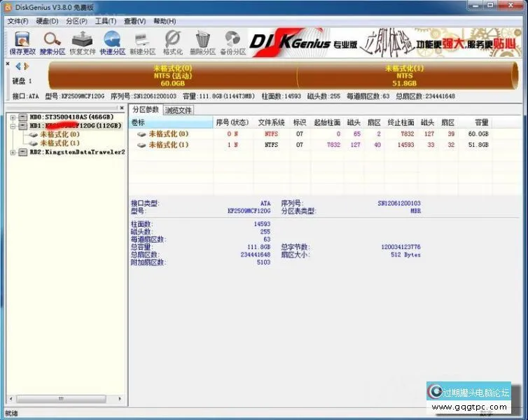Click the Search Partitions (搜索分区) icon
Image resolution: width=528 pixels, height=420 pixels.
click(x=52, y=42)
